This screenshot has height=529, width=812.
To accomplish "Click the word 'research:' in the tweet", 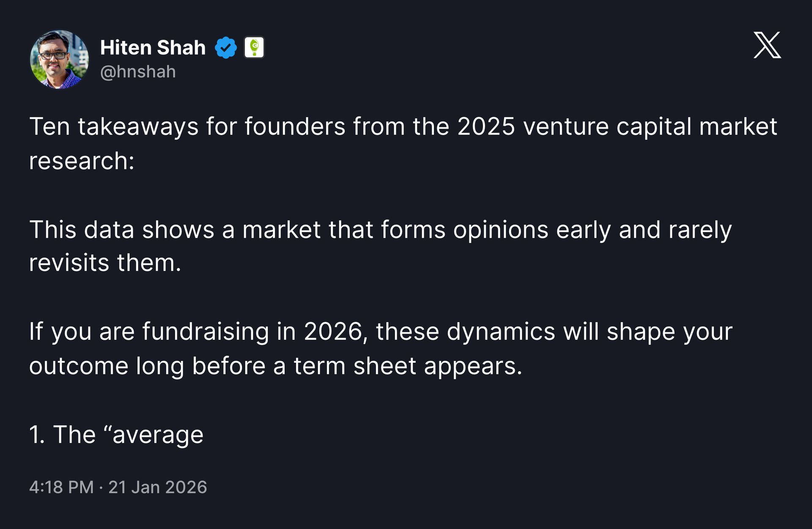I will (82, 161).
